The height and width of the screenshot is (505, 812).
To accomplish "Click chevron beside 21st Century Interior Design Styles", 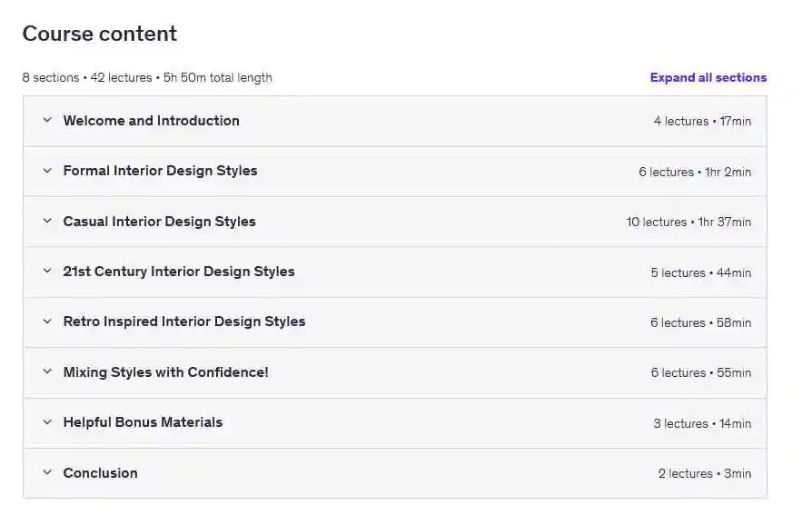I will 47,272.
